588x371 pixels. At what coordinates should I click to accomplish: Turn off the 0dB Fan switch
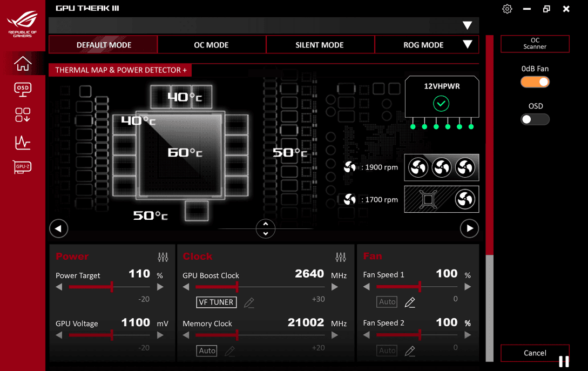point(535,82)
